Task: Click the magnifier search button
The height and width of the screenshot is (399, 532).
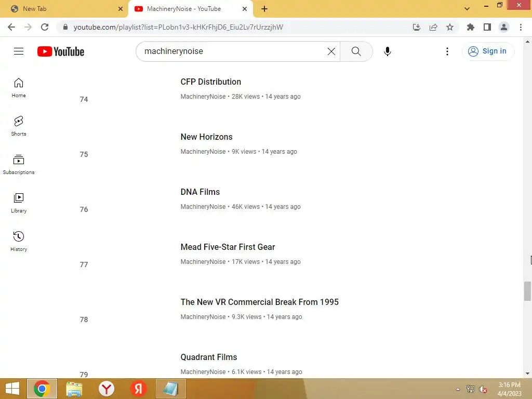Action: (356, 51)
